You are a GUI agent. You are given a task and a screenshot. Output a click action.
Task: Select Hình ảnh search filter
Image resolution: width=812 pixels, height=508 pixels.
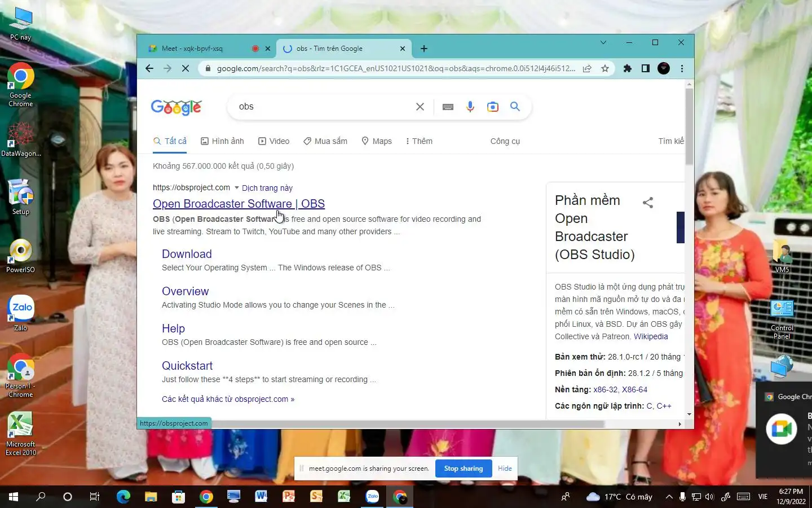[x=222, y=141]
